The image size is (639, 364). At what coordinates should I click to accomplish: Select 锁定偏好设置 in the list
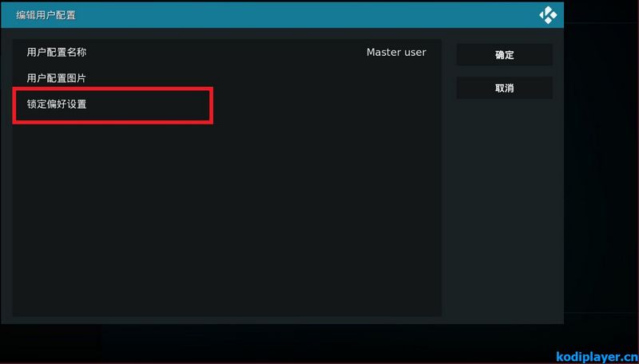[227, 105]
